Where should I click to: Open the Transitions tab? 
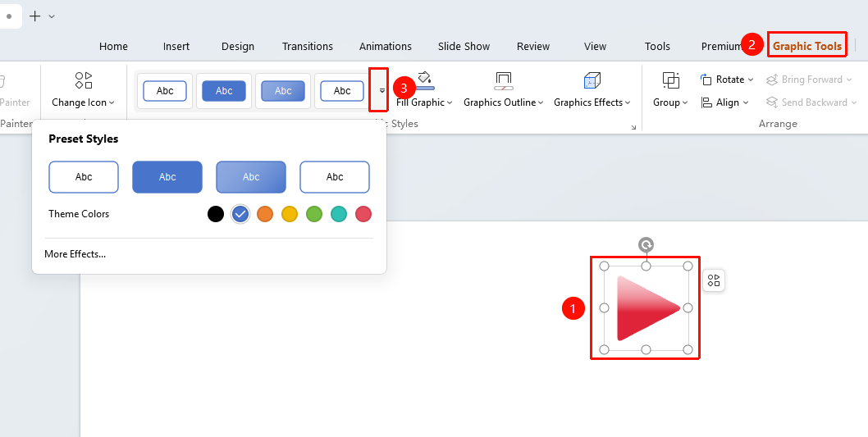click(x=307, y=47)
